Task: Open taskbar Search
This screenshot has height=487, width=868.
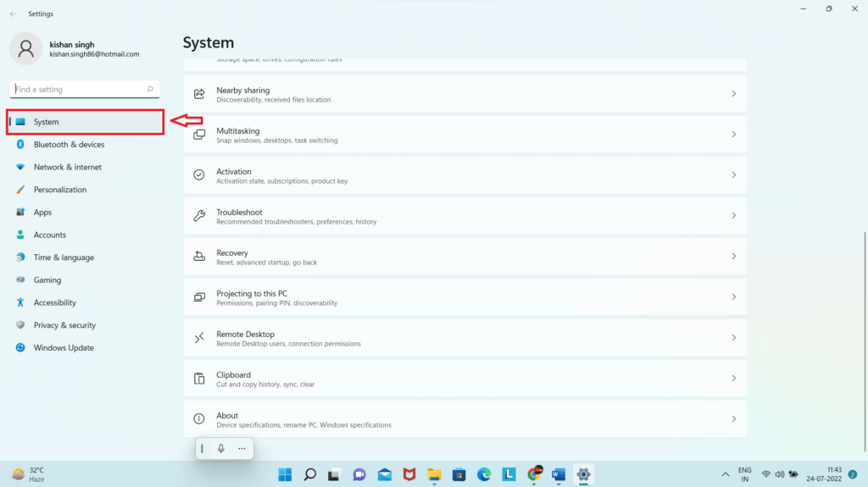Action: [310, 474]
